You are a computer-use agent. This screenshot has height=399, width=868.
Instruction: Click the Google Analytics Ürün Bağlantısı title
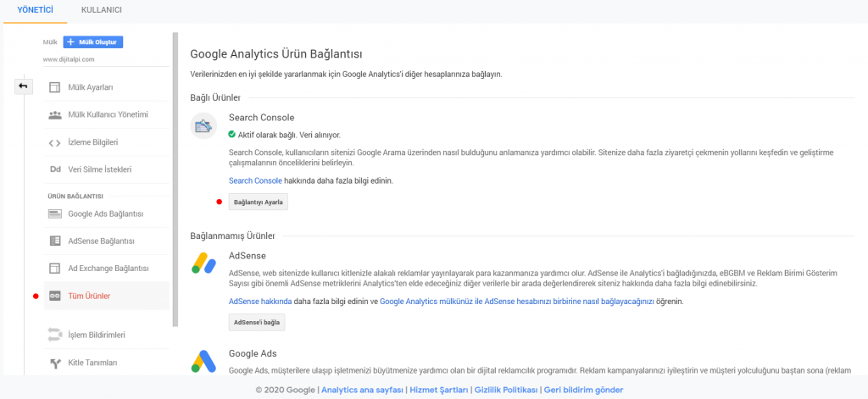coord(275,54)
